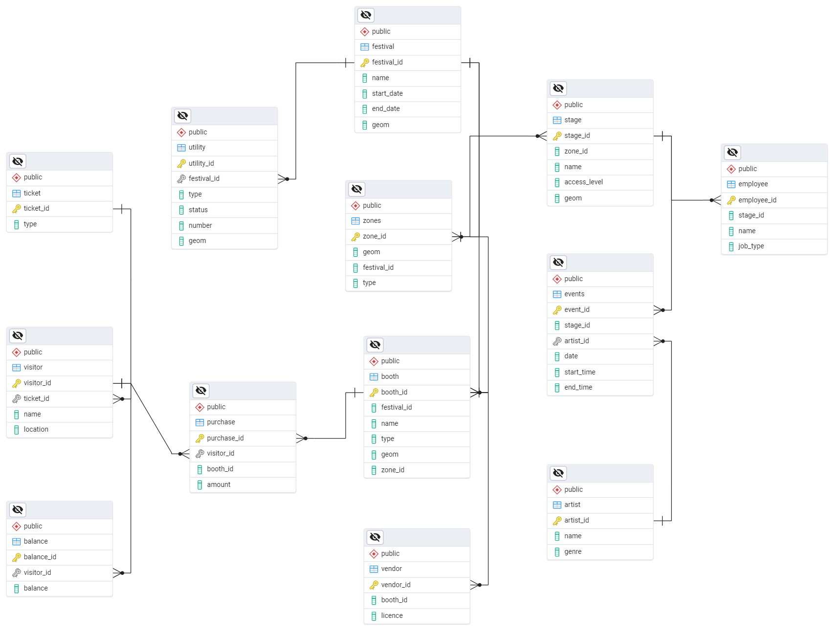Viewport: 840px width, 637px height.
Task: Click the public schema icon in zones table
Action: (x=355, y=206)
